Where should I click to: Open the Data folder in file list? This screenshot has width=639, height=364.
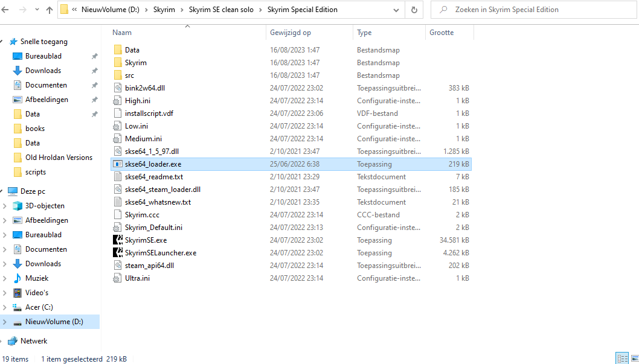[132, 50]
